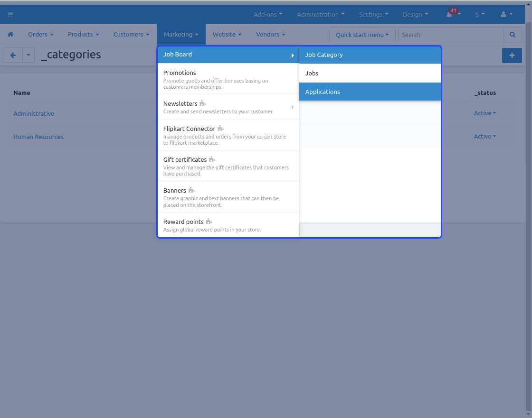Choose Applications submenu item

370,92
